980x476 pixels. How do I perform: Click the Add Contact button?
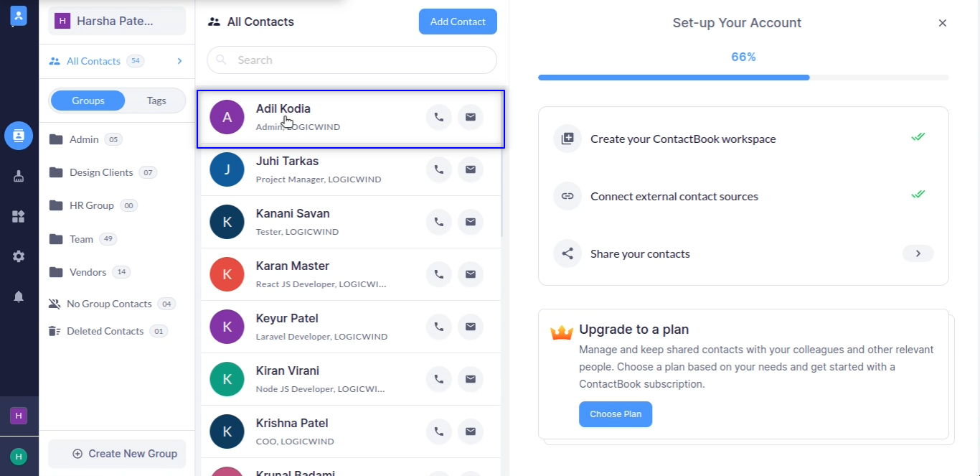click(458, 22)
